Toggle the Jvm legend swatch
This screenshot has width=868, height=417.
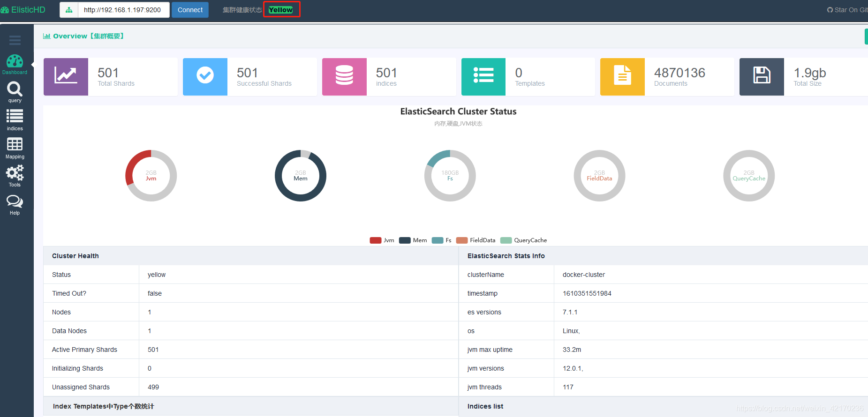pos(376,240)
